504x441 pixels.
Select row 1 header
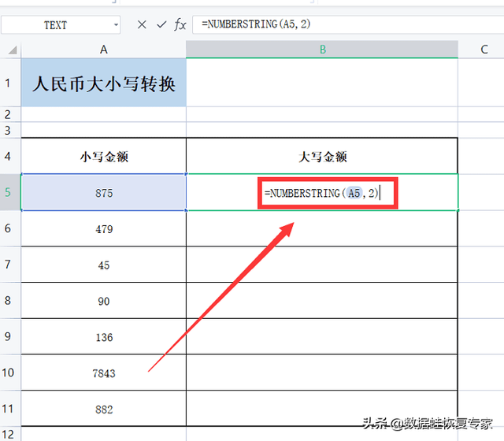(10, 83)
